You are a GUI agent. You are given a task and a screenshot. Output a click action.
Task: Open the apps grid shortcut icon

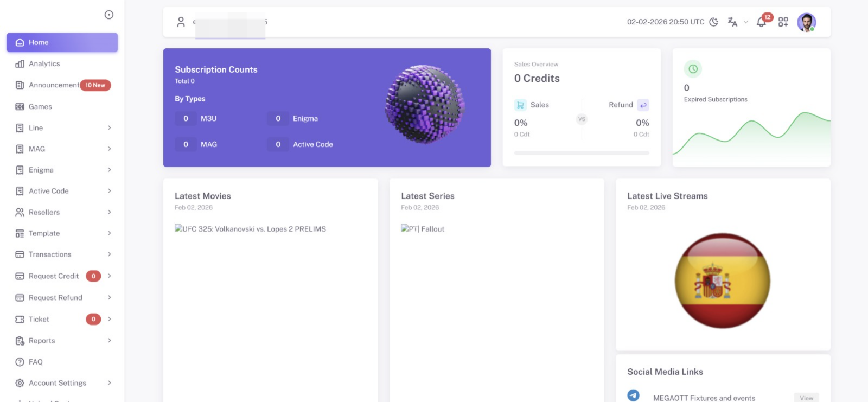[x=783, y=22]
